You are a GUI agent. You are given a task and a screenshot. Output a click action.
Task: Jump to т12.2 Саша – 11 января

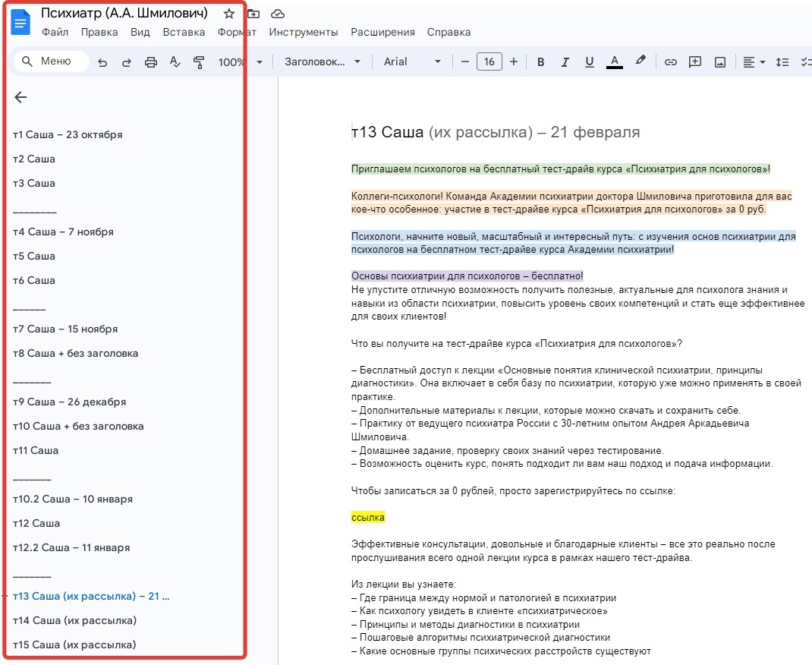tap(71, 548)
